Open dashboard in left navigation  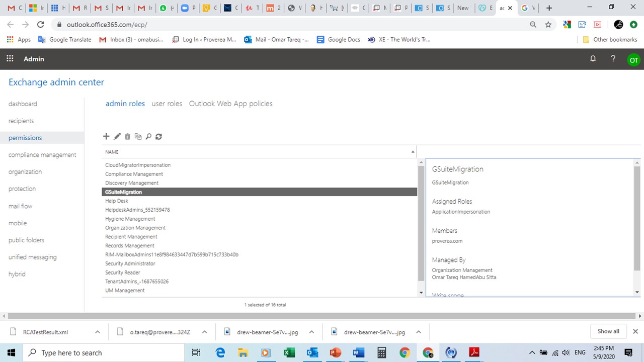(23, 104)
